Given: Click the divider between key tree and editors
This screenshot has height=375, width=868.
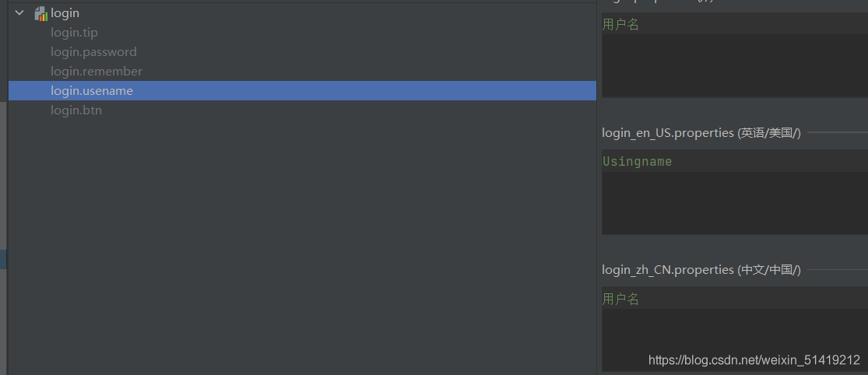Looking at the screenshot, I should (x=598, y=187).
